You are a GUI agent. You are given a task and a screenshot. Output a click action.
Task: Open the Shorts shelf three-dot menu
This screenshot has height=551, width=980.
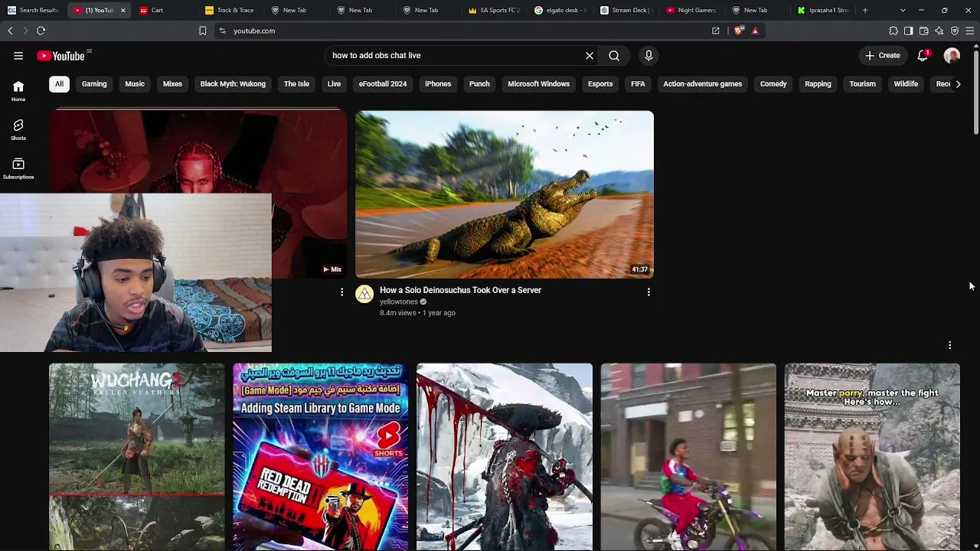949,345
